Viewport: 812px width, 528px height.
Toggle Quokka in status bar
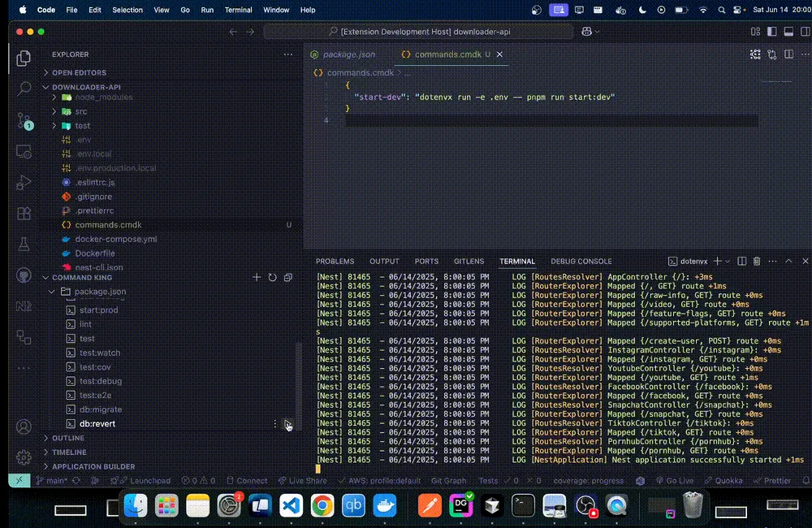point(723,480)
